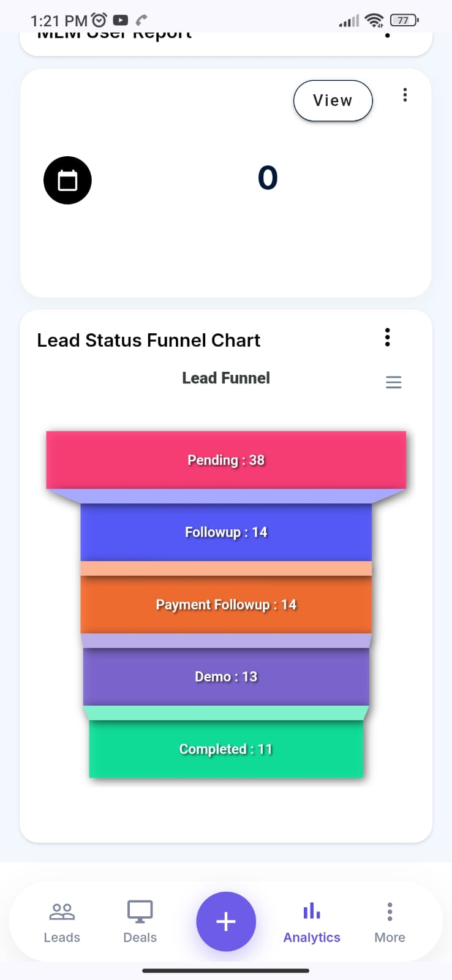Select the green Completed : 11 segment
This screenshot has height=980, width=452.
pos(226,749)
